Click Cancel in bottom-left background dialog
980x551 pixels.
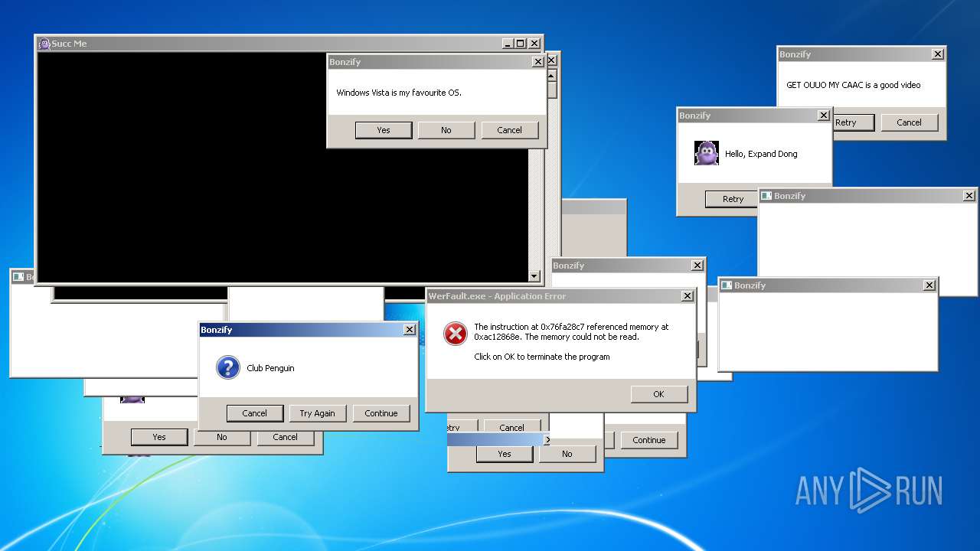click(286, 437)
